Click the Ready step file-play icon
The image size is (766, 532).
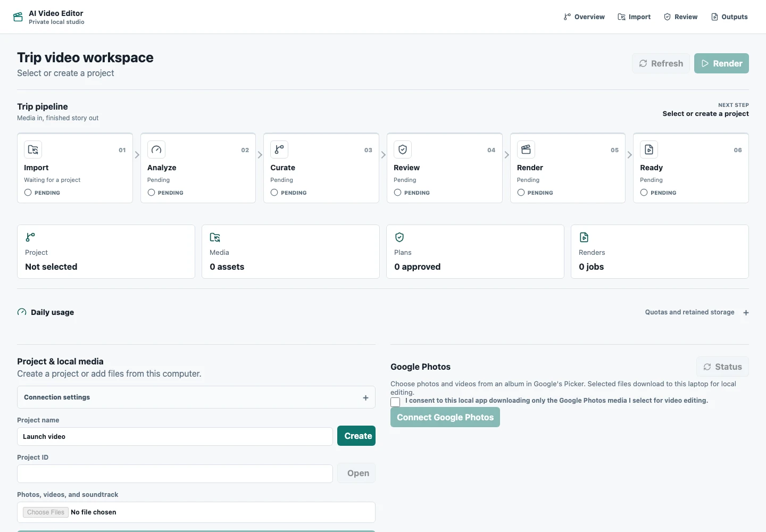coord(649,149)
